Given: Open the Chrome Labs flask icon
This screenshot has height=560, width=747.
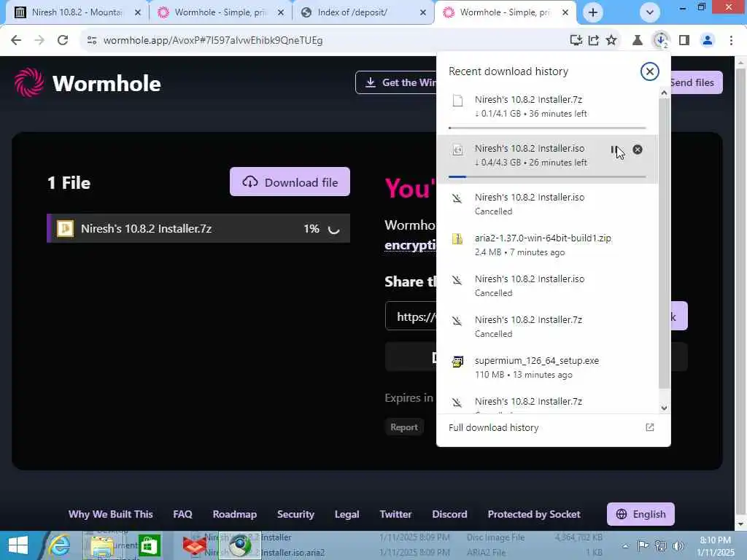Looking at the screenshot, I should point(637,41).
